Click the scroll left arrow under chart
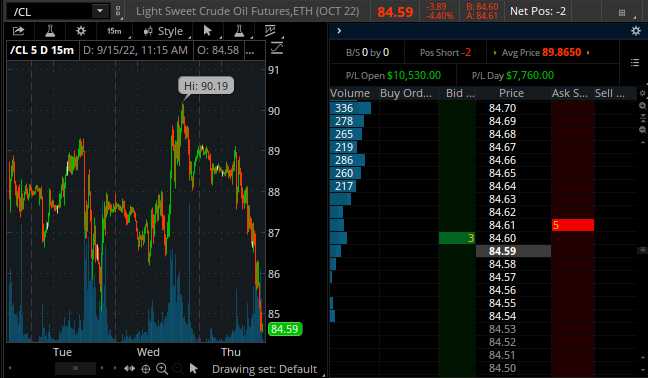Image resolution: width=648 pixels, height=378 pixels. point(10,368)
